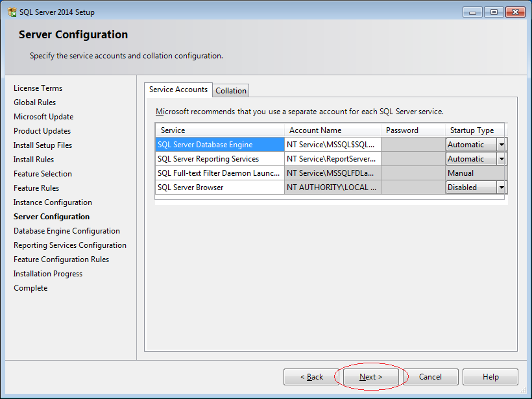
Task: Click the Next button
Action: [x=371, y=377]
